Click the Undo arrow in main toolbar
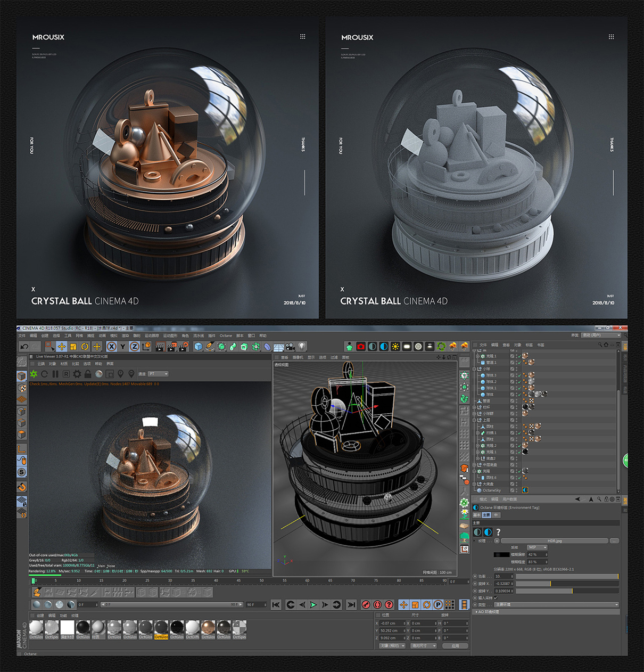The image size is (644, 672). click(x=24, y=347)
